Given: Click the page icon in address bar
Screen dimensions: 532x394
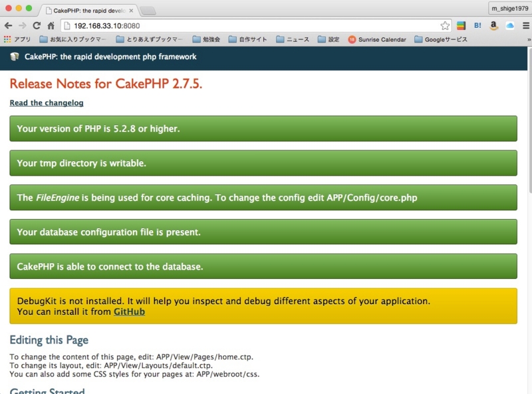Looking at the screenshot, I should click(67, 26).
